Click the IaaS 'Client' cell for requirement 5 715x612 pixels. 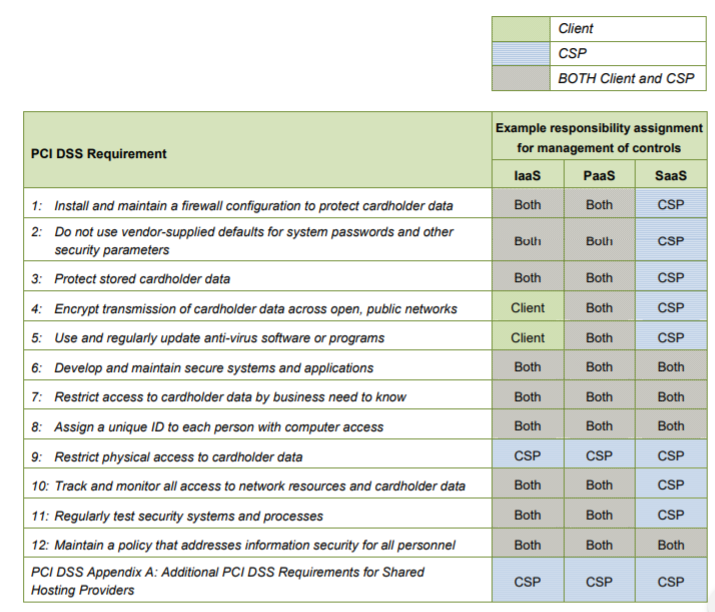point(528,338)
